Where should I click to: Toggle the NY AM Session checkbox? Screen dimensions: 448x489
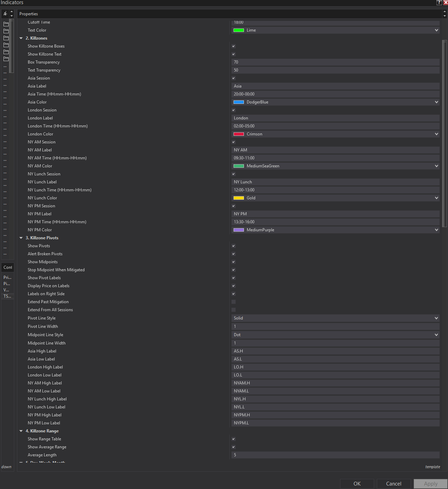234,142
